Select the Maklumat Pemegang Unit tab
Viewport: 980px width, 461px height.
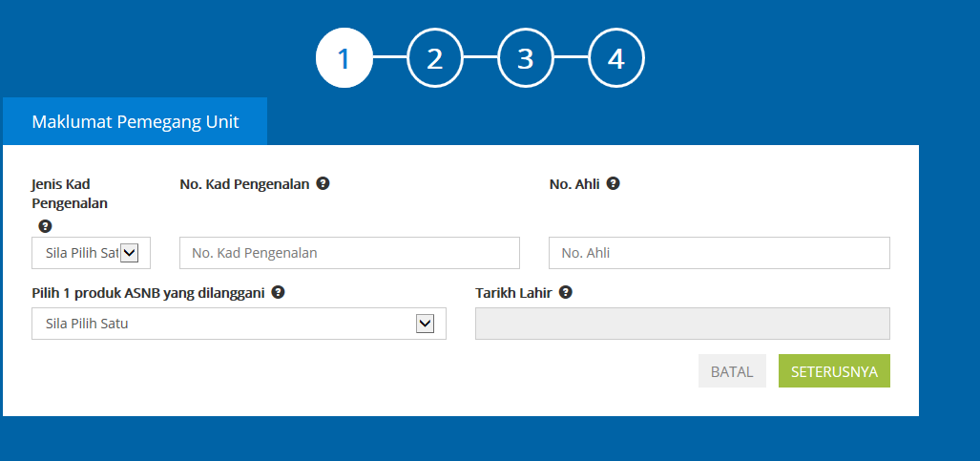(135, 121)
